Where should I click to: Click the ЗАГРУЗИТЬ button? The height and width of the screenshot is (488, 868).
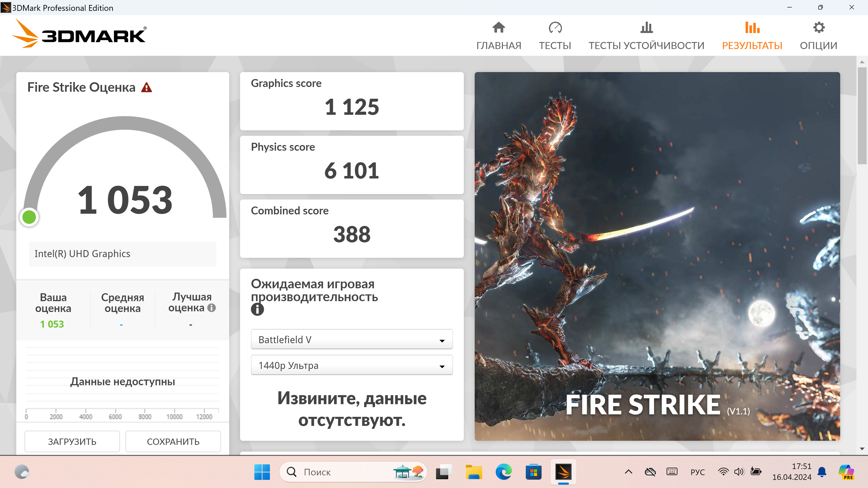click(x=72, y=441)
